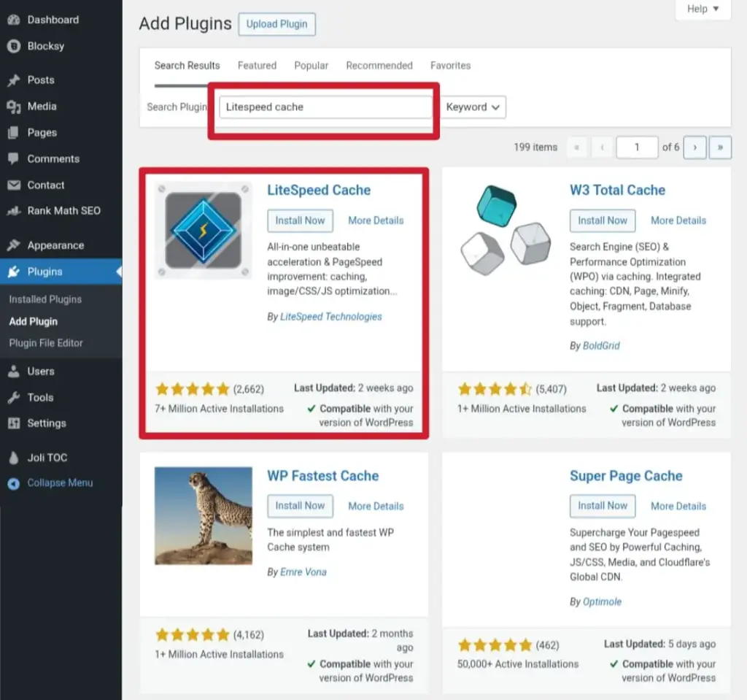The width and height of the screenshot is (747, 700).
Task: Click the Media library icon
Action: pyautogui.click(x=14, y=107)
